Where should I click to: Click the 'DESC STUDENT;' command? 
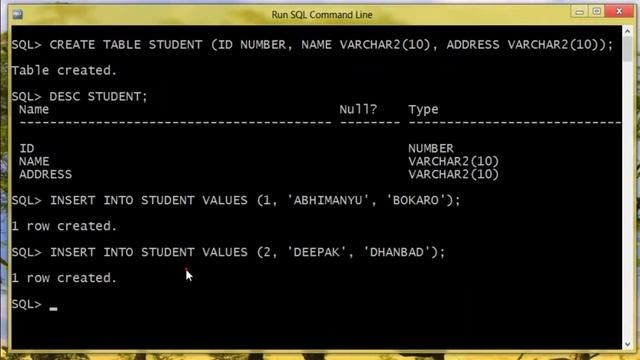(98, 96)
